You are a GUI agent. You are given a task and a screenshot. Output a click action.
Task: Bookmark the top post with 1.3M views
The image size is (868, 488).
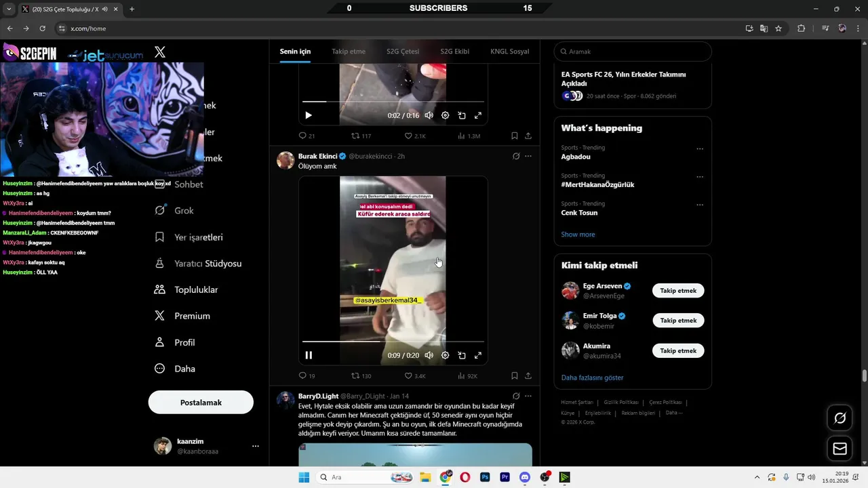click(515, 136)
